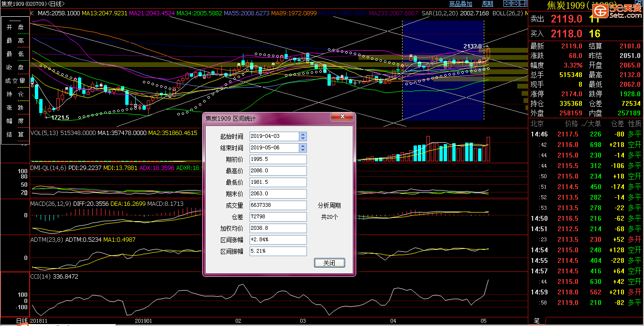Click the 总手 value 515348
644x326 pixels.
point(571,75)
